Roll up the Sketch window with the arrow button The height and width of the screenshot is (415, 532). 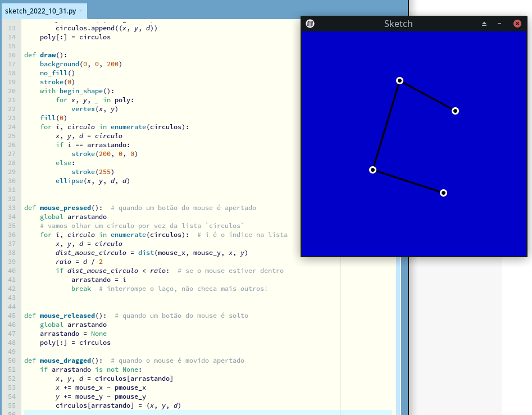tap(484, 24)
